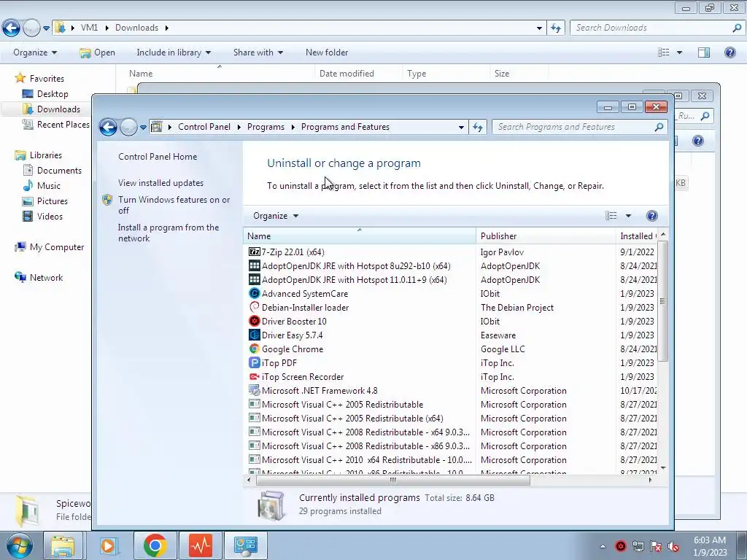Sort by the Publisher column header

point(546,236)
